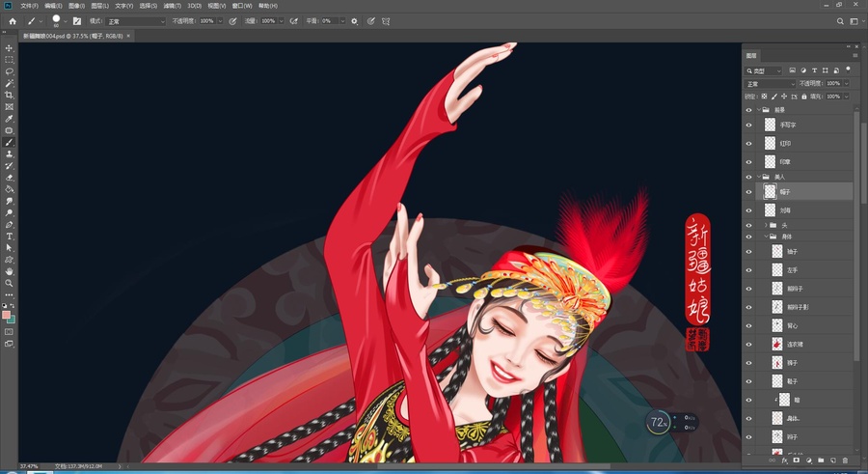
Task: Open brush settings panel icon in options bar
Action: tap(77, 21)
